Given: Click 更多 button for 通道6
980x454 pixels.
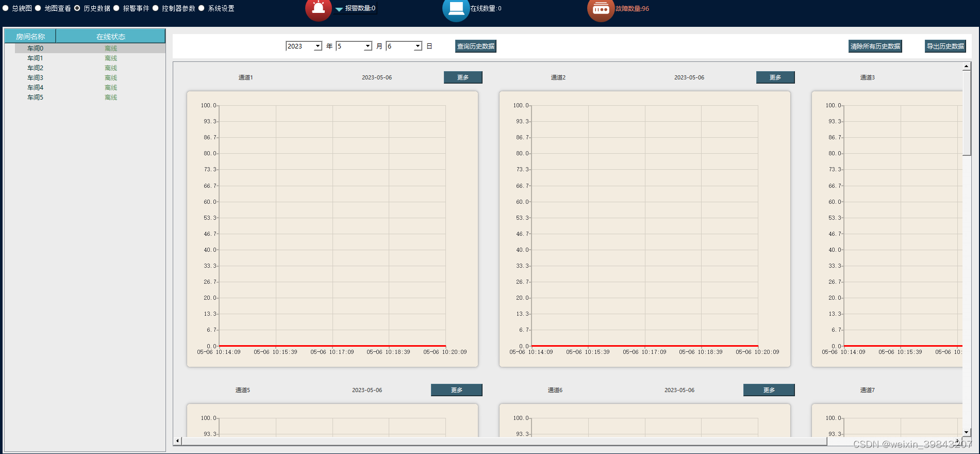Looking at the screenshot, I should click(x=769, y=390).
